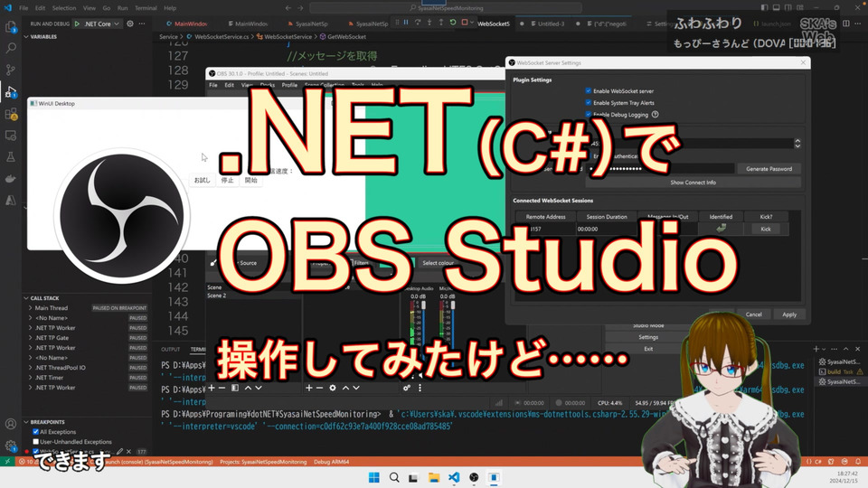Start debugging with the green play icon
The width and height of the screenshot is (868, 488).
tap(78, 23)
